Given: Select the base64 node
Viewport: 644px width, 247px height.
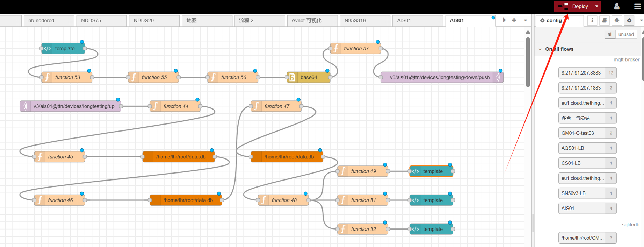Looking at the screenshot, I should tap(308, 77).
